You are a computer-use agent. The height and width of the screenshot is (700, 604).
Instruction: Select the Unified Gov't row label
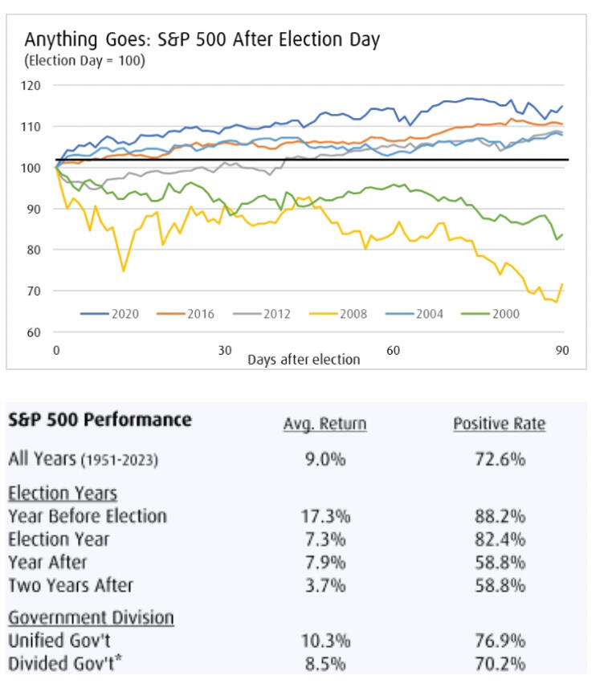(x=58, y=641)
